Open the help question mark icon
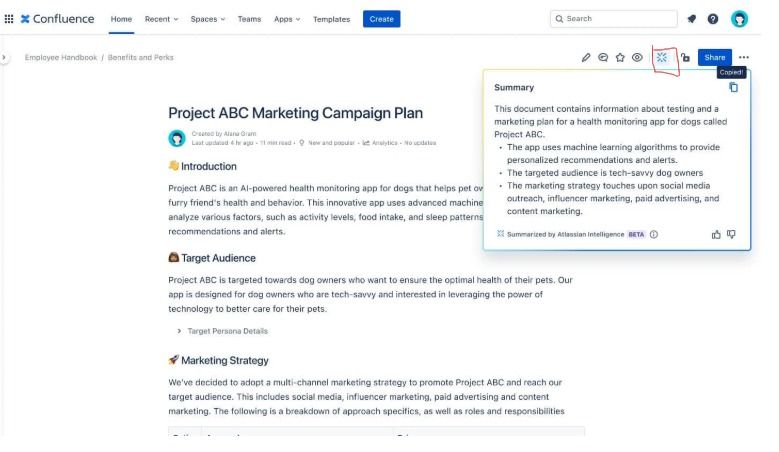 click(x=713, y=19)
